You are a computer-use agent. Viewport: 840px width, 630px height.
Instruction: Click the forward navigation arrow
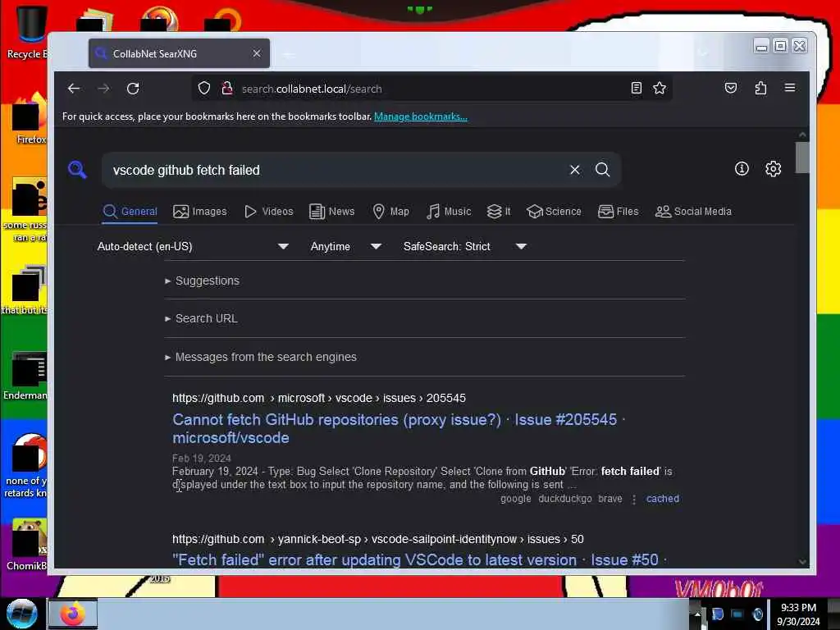tap(103, 89)
